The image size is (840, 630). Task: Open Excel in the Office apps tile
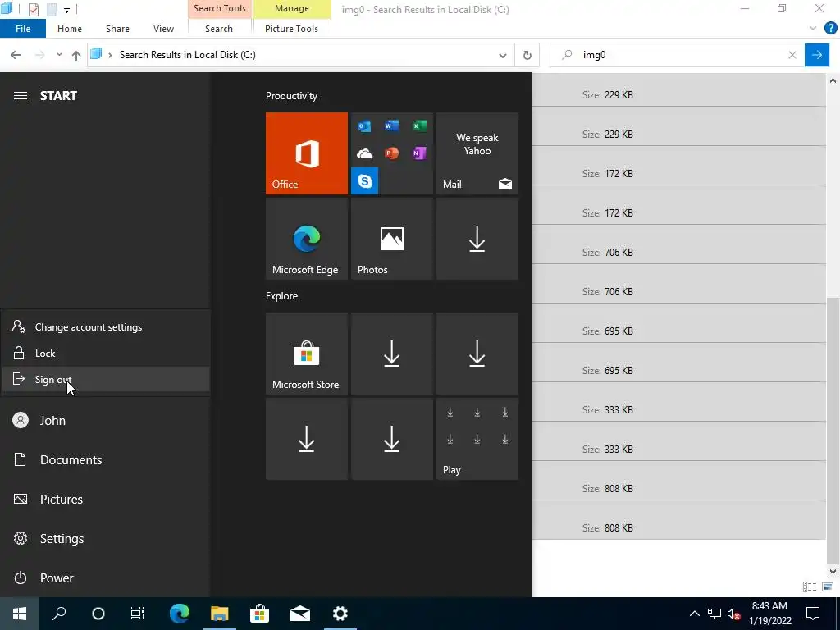[419, 126]
